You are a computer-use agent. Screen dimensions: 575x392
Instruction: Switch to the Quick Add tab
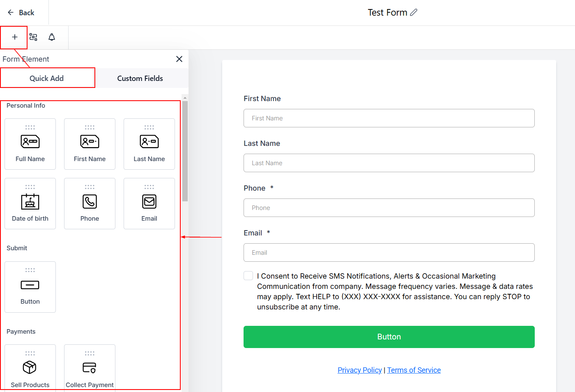pyautogui.click(x=47, y=78)
